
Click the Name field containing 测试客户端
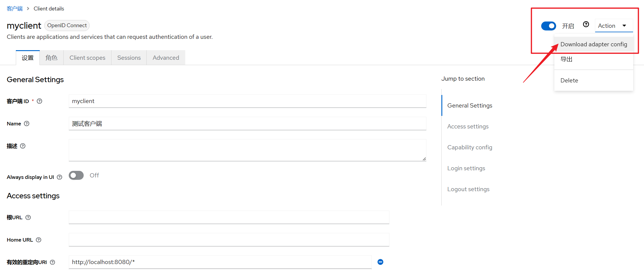247,124
